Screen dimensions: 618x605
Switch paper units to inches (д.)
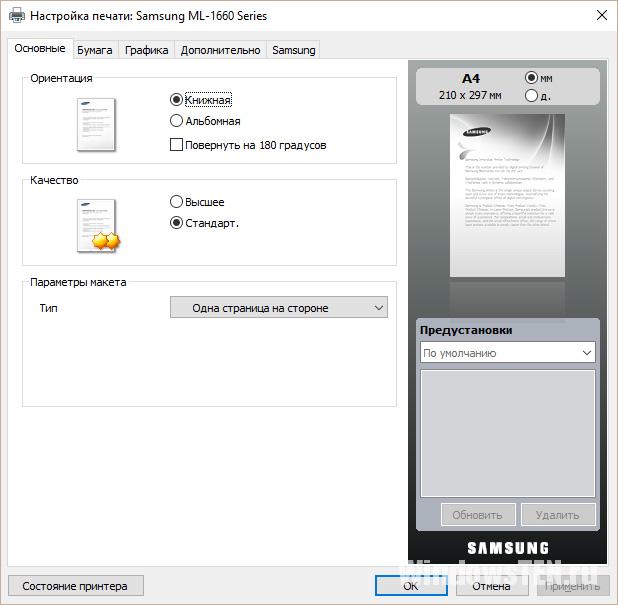(531, 96)
